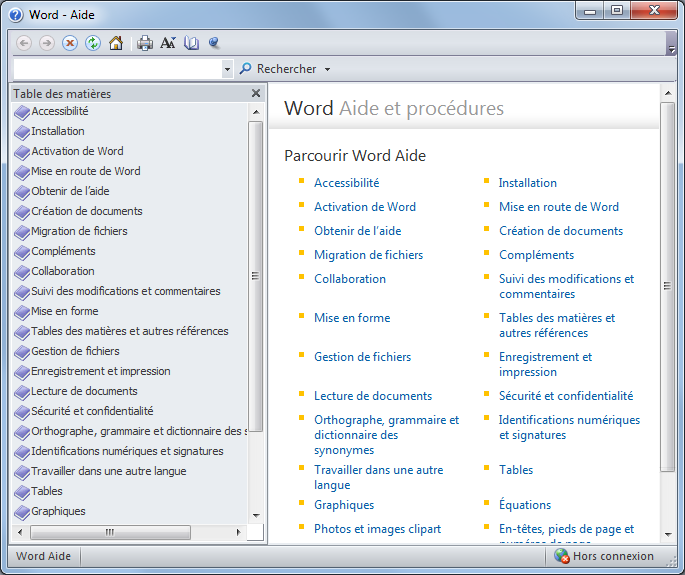Click in the search input field
The image size is (685, 575).
point(118,69)
